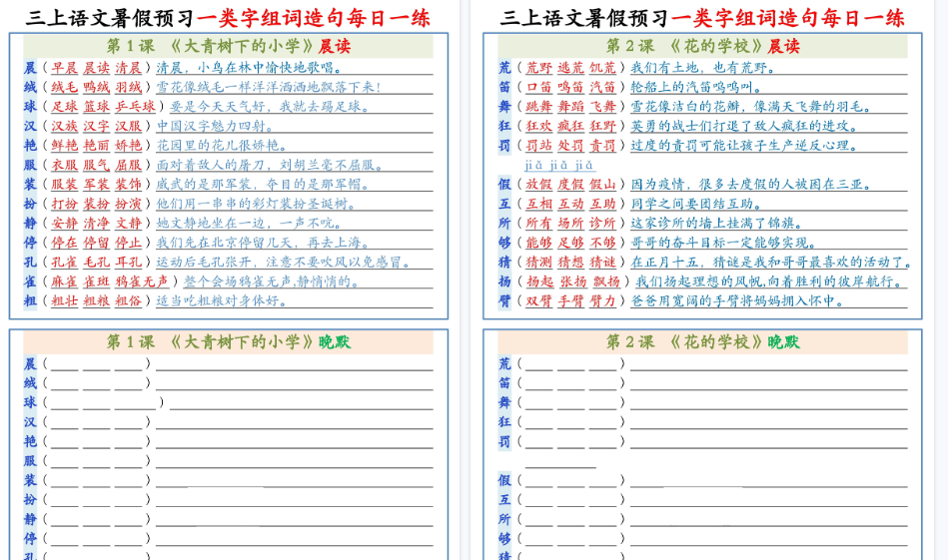This screenshot has height=560, width=948.
Task: Click the underlined word 狂欢
Action: click(x=538, y=126)
